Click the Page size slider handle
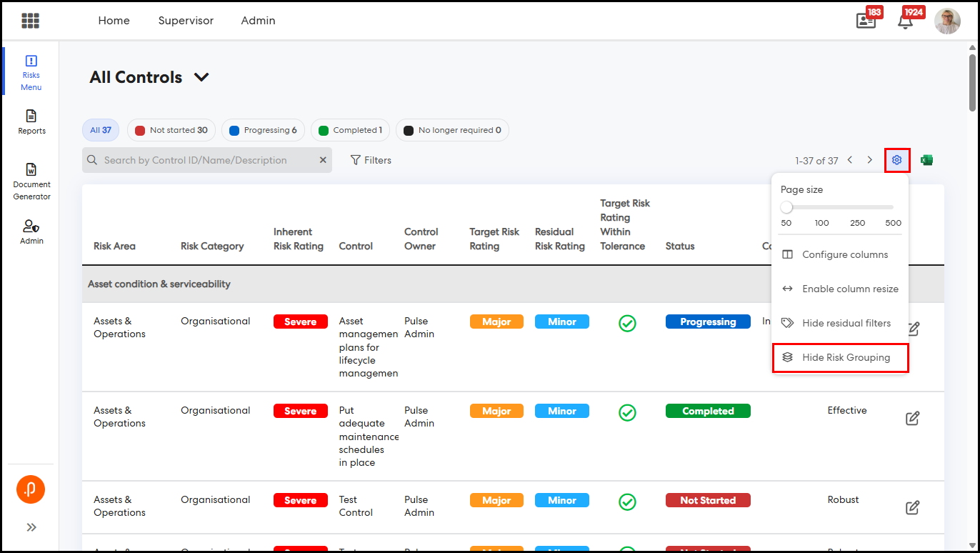The width and height of the screenshot is (980, 553). click(x=786, y=207)
